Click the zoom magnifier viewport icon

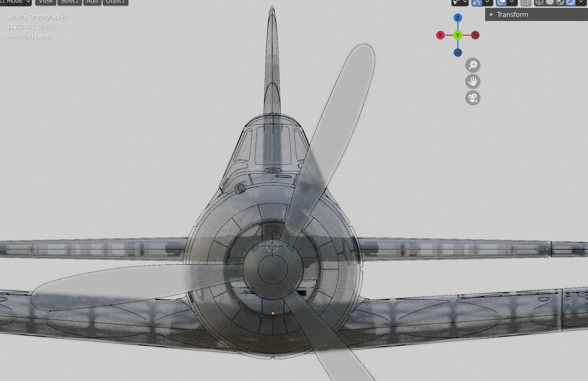click(473, 65)
